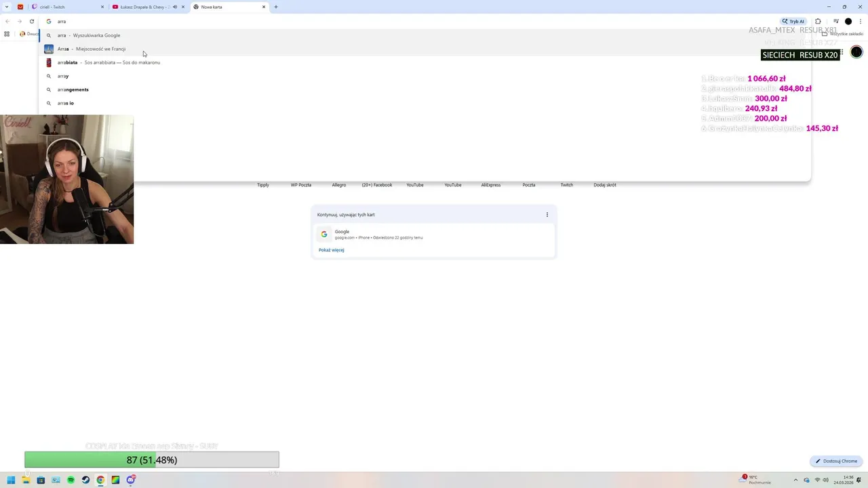The height and width of the screenshot is (488, 868).
Task: Open Chrome from the taskbar
Action: [x=100, y=480]
